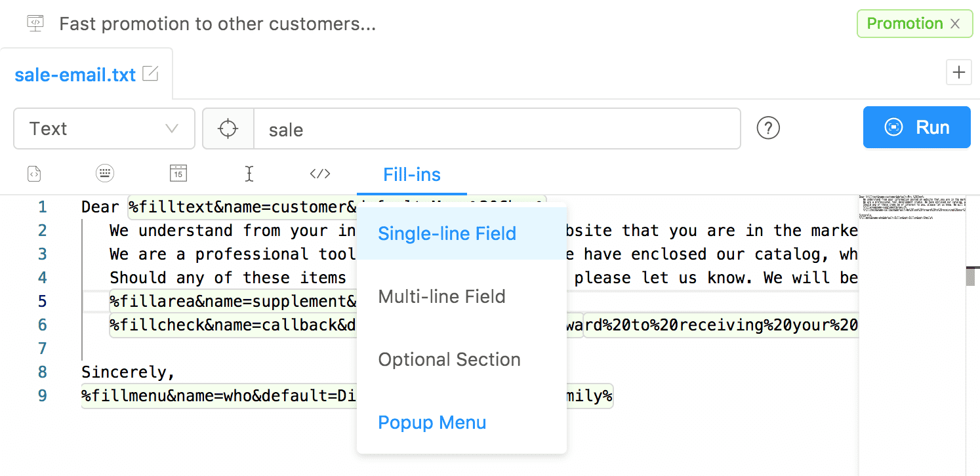Add a new tab with plus button
The width and height of the screenshot is (980, 476).
click(x=959, y=72)
